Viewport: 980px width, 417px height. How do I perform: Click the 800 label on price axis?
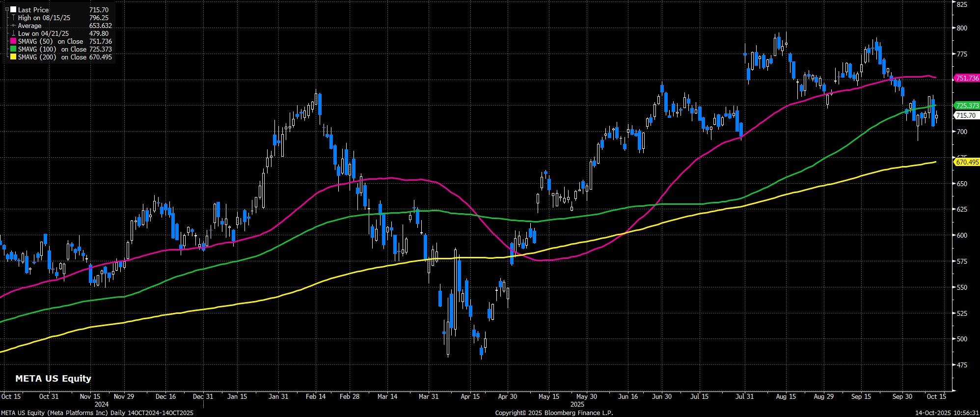pyautogui.click(x=960, y=28)
